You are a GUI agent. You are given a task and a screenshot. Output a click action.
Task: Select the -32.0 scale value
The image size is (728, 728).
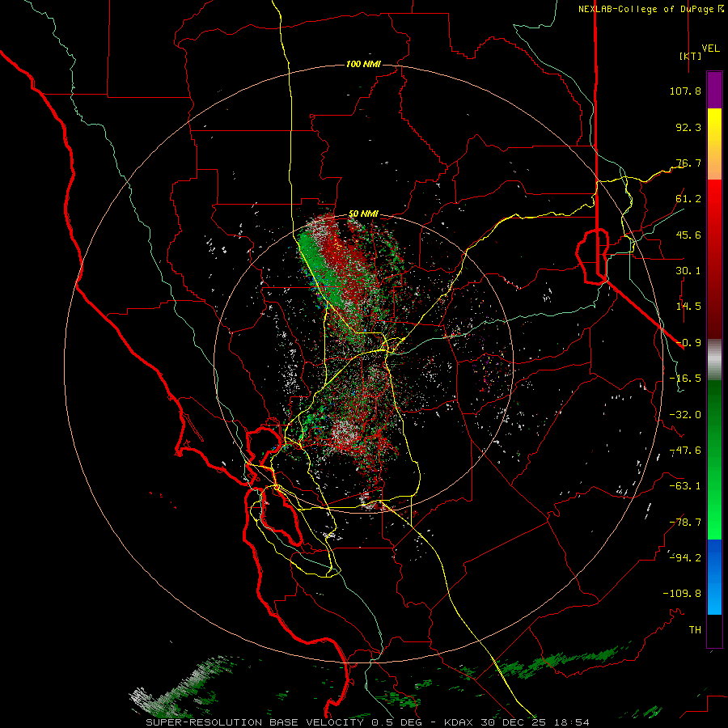pyautogui.click(x=685, y=415)
